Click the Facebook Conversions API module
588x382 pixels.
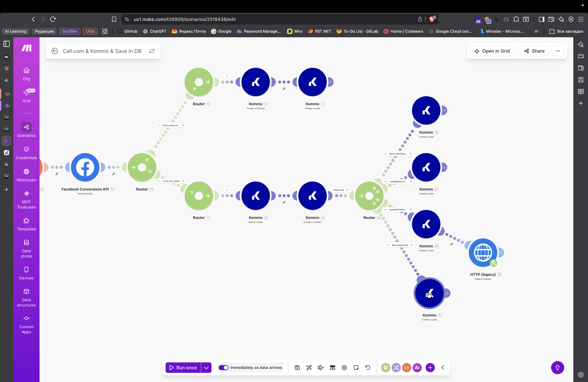[85, 167]
